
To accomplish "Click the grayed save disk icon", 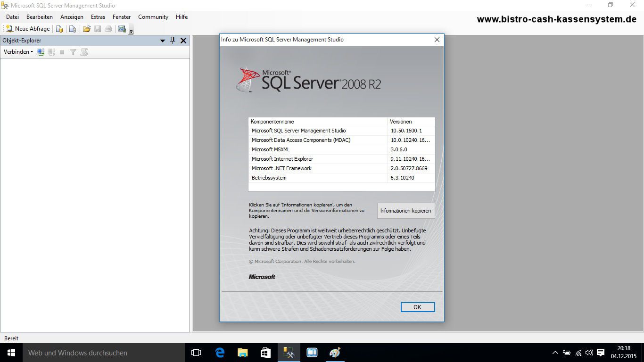I will click(98, 29).
